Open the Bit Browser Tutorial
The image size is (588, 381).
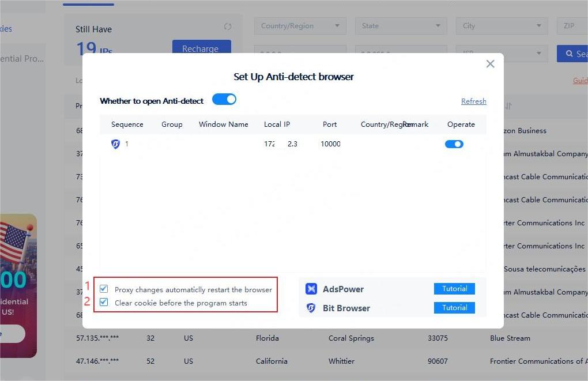[x=454, y=308]
